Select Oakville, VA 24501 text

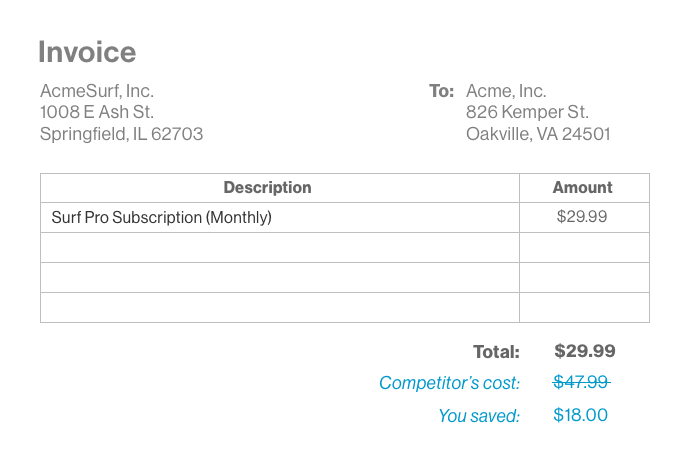[538, 134]
